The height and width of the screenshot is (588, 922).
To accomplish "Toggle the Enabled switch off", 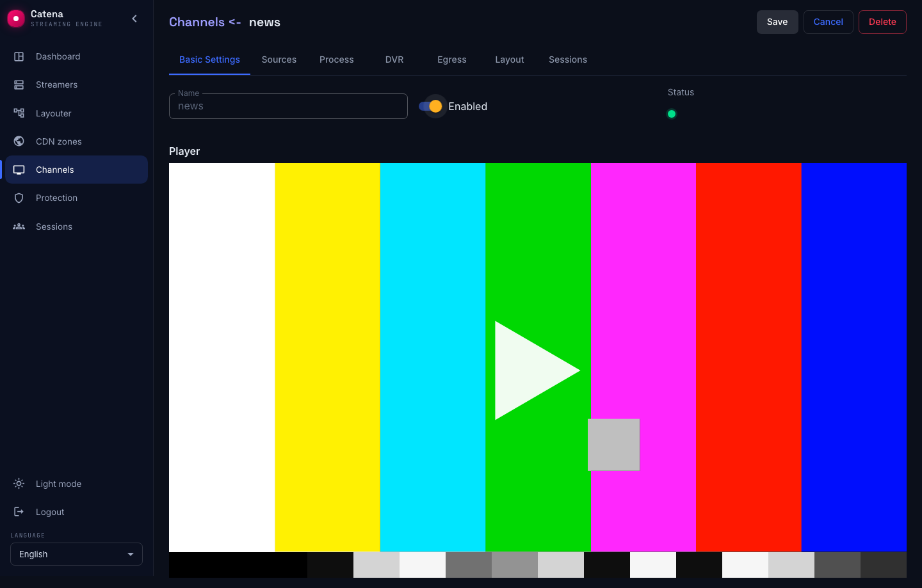I will (x=431, y=106).
